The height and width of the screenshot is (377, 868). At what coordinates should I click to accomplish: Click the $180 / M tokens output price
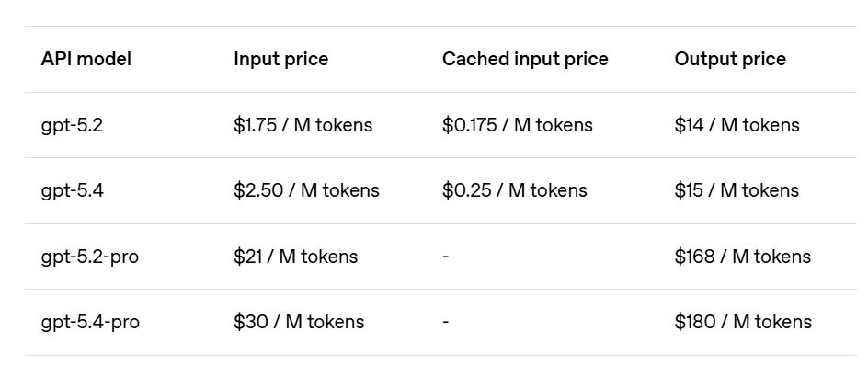pyautogui.click(x=743, y=322)
